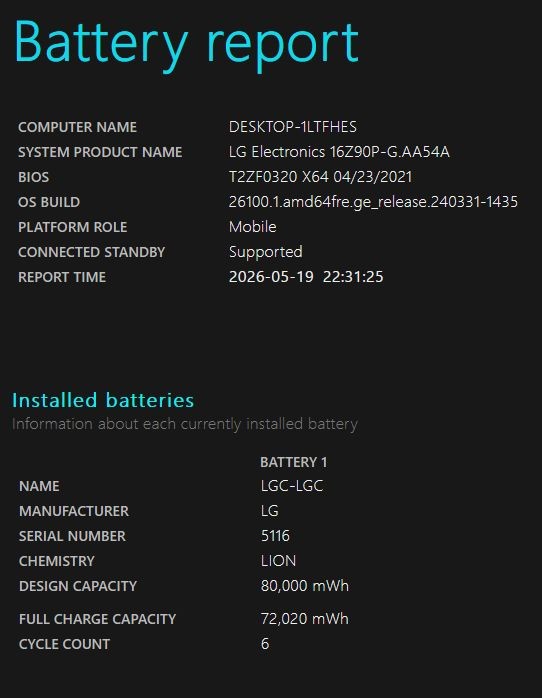Image resolution: width=542 pixels, height=698 pixels.
Task: Click the BATTERY 1 column header
Action: pyautogui.click(x=294, y=462)
